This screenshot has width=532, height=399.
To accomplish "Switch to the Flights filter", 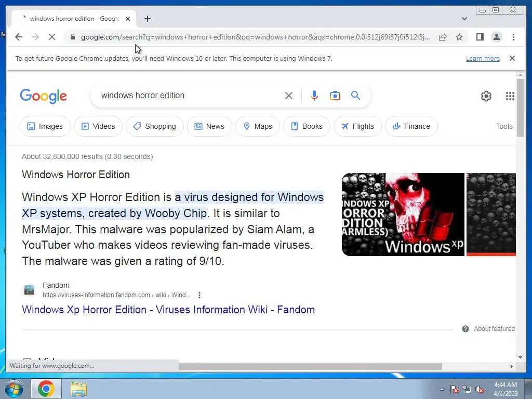I will coord(357,126).
